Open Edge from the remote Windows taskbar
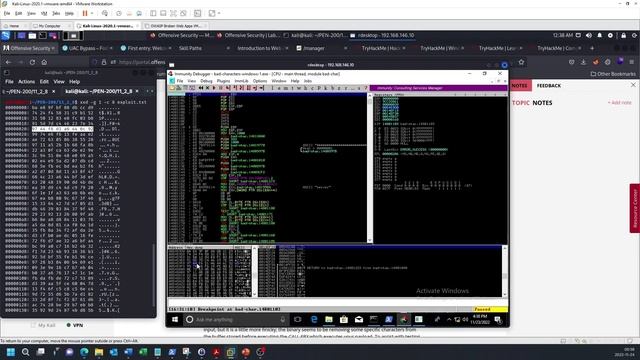The height and width of the screenshot is (360, 640). coord(314,320)
